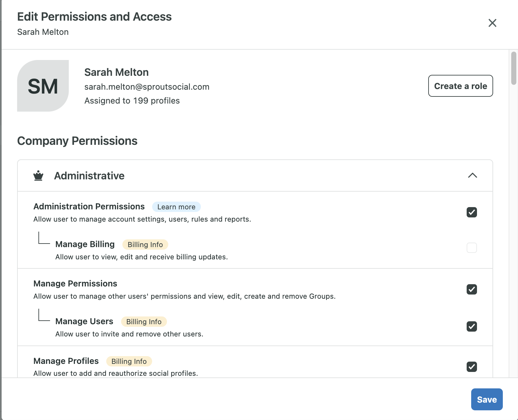
Task: Click the Manage Users label
Action: [x=84, y=321]
